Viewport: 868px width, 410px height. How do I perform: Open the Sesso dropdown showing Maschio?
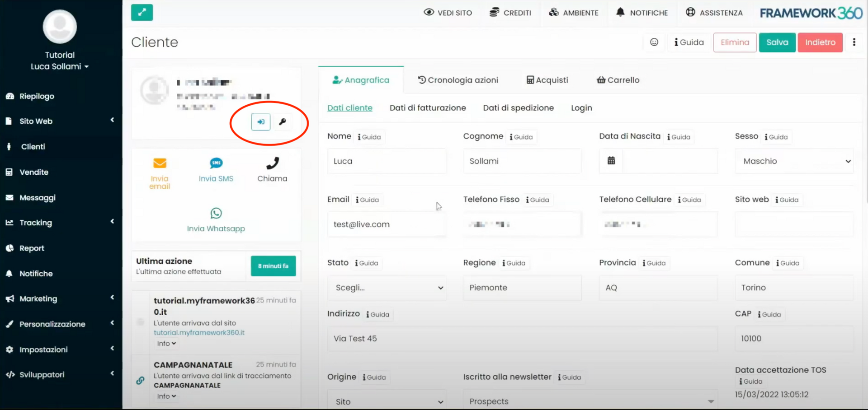click(x=794, y=161)
